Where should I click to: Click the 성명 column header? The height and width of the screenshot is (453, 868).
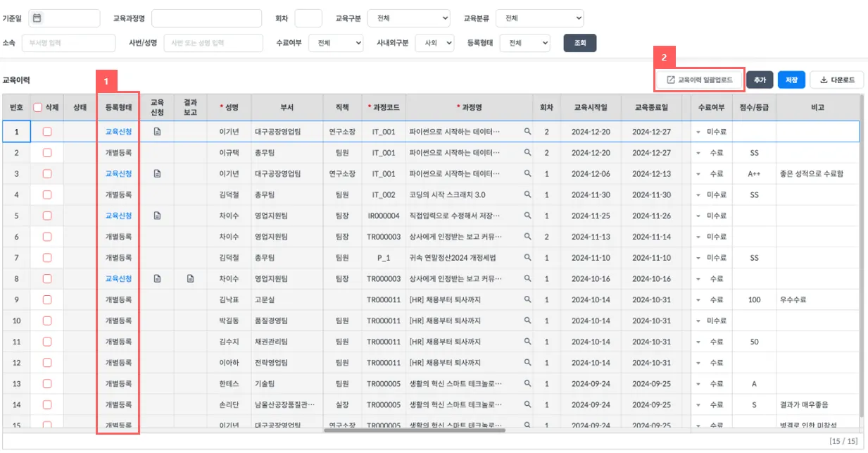[x=229, y=108]
